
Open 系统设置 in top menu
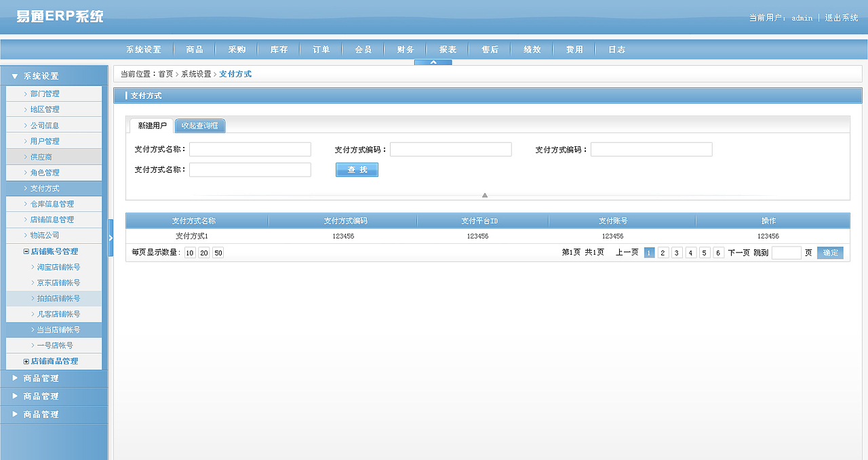[144, 49]
